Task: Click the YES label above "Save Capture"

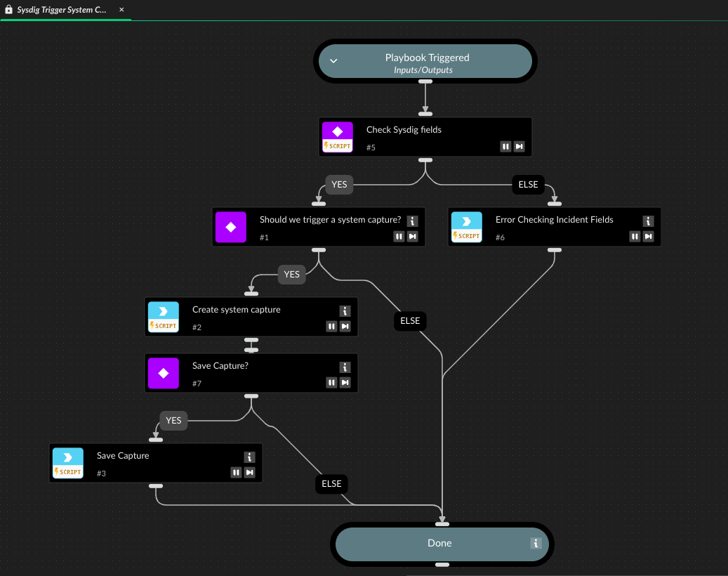Action: [x=173, y=420]
